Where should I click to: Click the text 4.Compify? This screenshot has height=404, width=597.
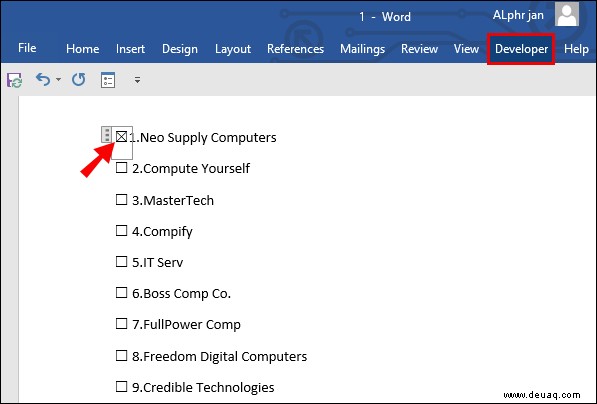point(162,232)
